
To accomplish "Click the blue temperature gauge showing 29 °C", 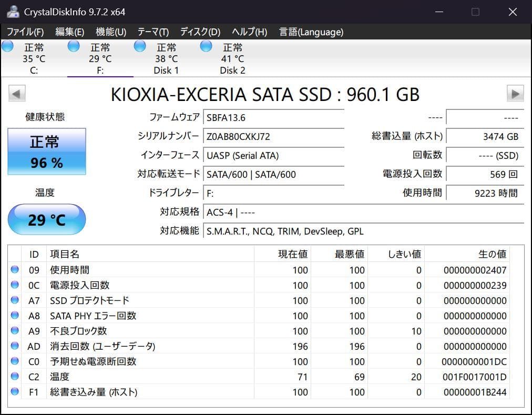I will (x=46, y=219).
